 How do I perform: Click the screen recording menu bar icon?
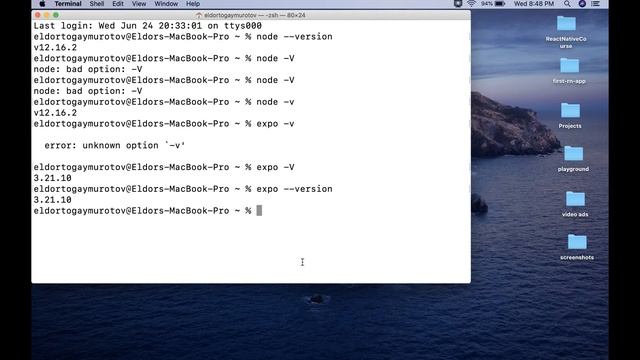(458, 4)
